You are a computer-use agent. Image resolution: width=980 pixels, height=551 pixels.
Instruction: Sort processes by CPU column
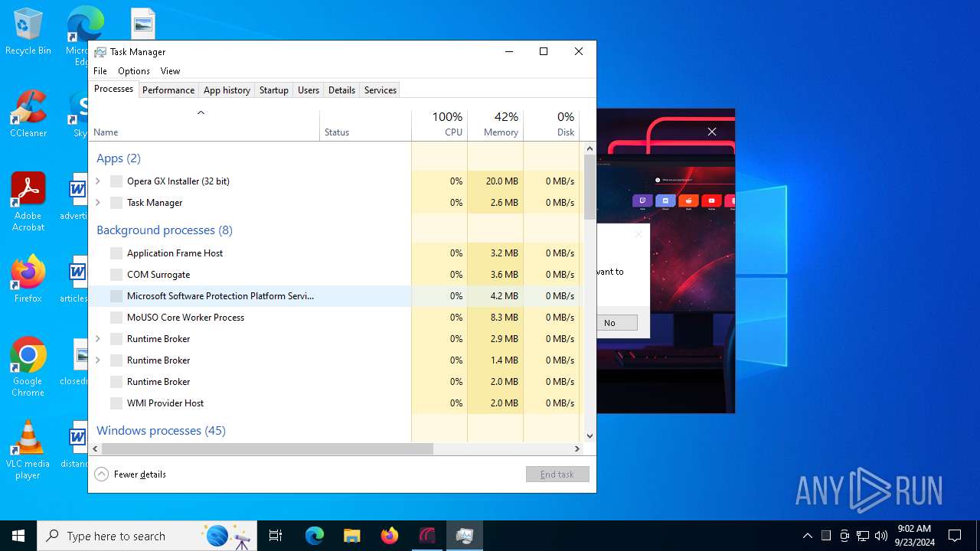point(439,125)
